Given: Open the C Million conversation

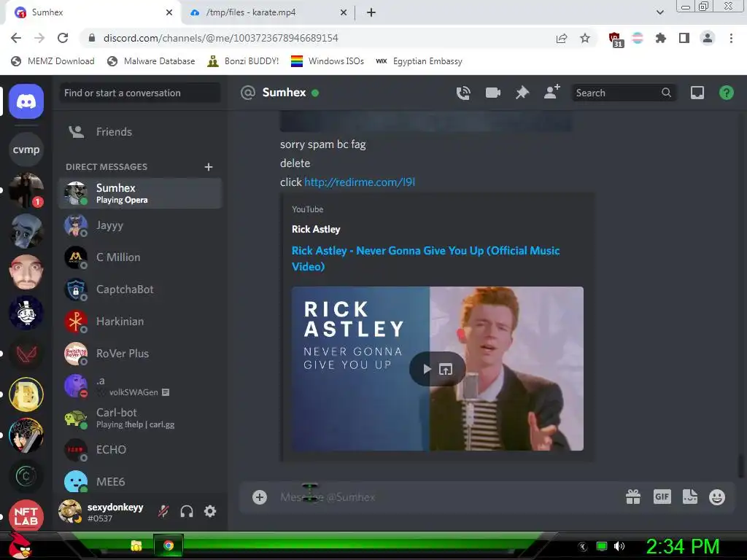Looking at the screenshot, I should (x=140, y=257).
